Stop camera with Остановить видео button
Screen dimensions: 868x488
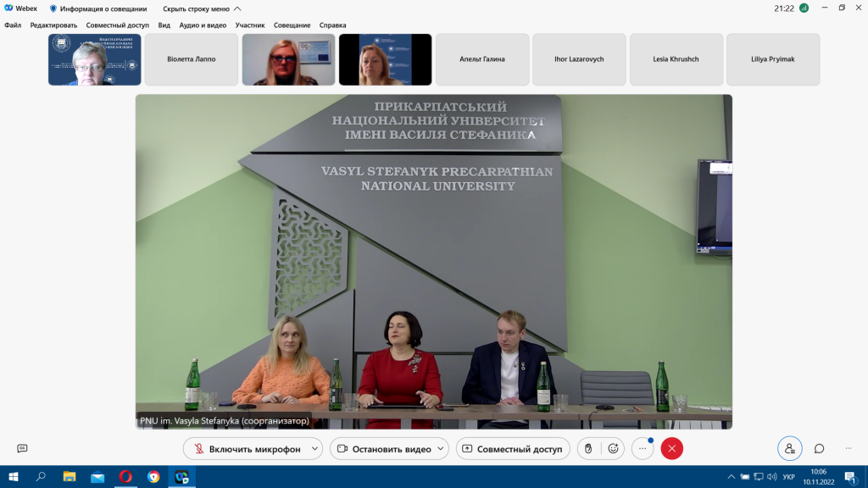point(382,449)
